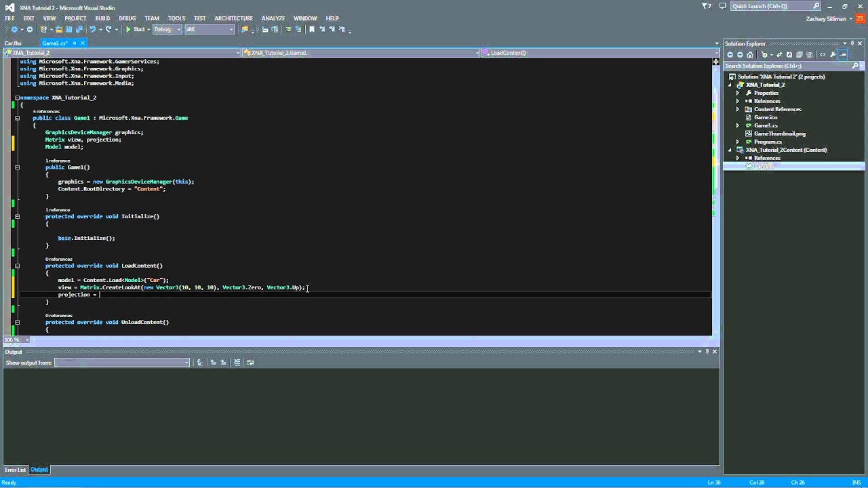Open the notifications flag icon

(707, 6)
